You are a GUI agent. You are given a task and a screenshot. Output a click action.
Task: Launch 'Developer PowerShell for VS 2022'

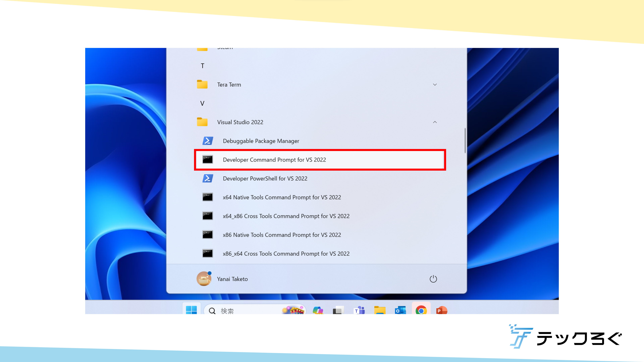[x=265, y=178]
